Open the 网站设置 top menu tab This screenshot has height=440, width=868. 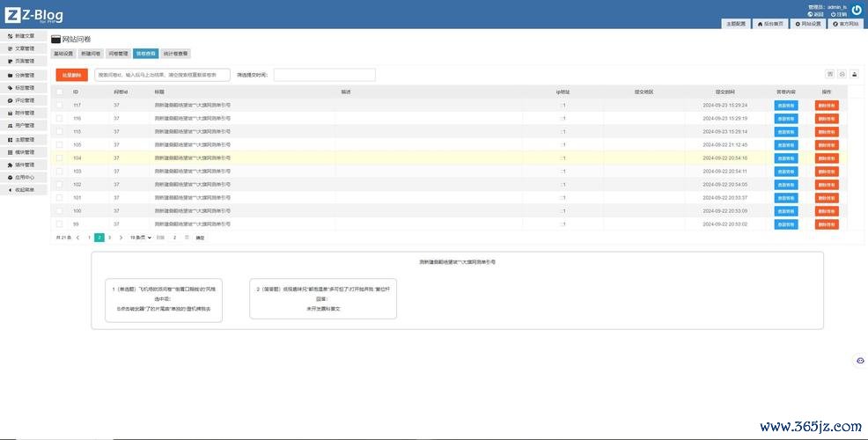tap(807, 24)
